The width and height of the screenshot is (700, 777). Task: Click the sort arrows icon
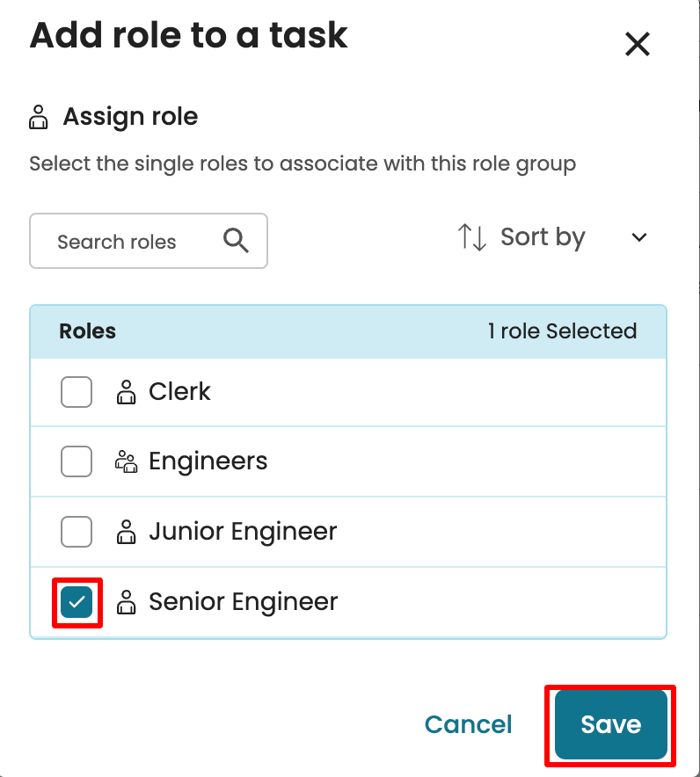(472, 237)
